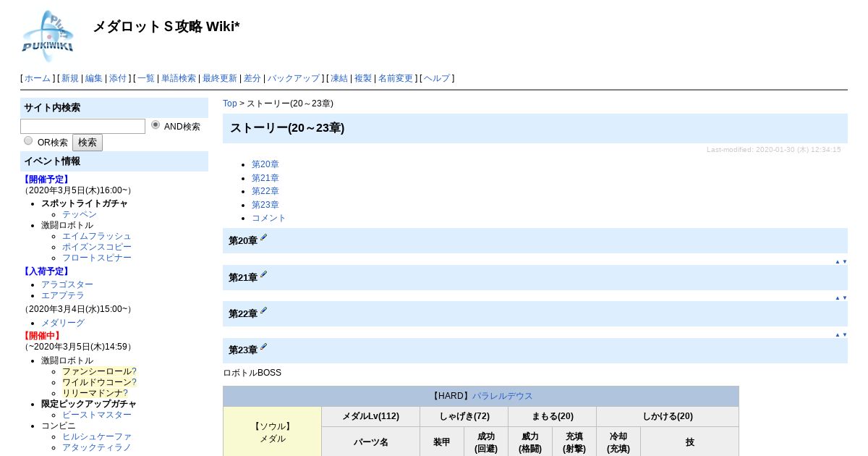
Task: Edit the 第23章 section via pencil icon
Action: pyautogui.click(x=264, y=347)
